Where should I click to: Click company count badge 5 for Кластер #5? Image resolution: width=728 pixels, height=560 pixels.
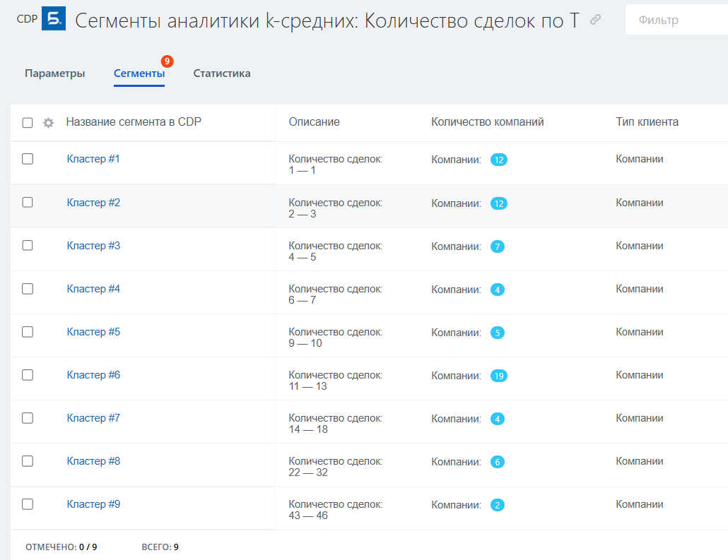coord(498,333)
